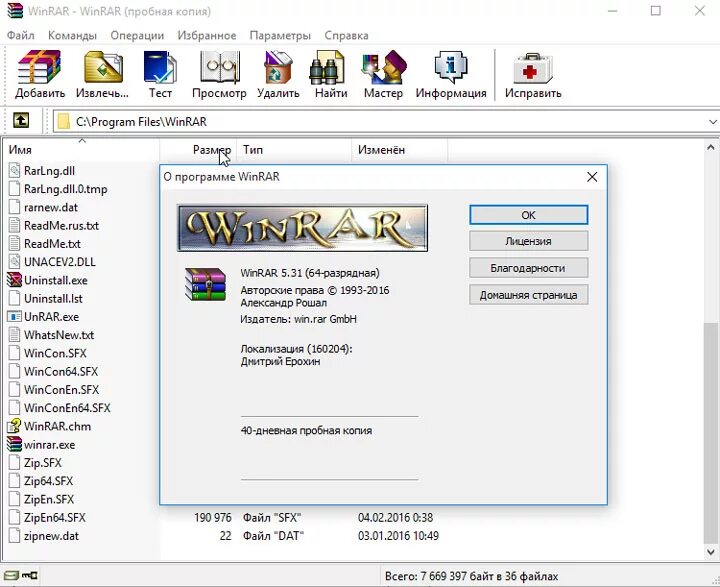Click the file list scroll up arrow
The width and height of the screenshot is (720, 587).
coord(711,148)
